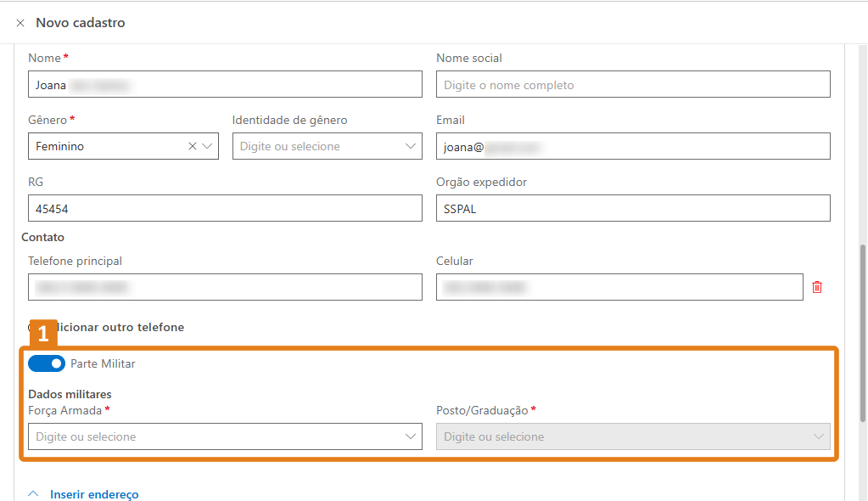Clear the Gênero selection with X icon
This screenshot has width=868, height=501.
[x=193, y=146]
